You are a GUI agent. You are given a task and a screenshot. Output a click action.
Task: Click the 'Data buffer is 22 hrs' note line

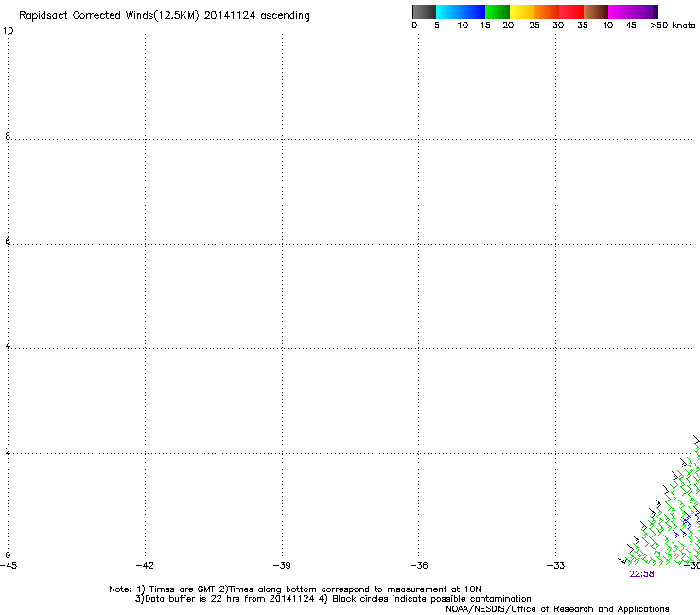tap(333, 599)
